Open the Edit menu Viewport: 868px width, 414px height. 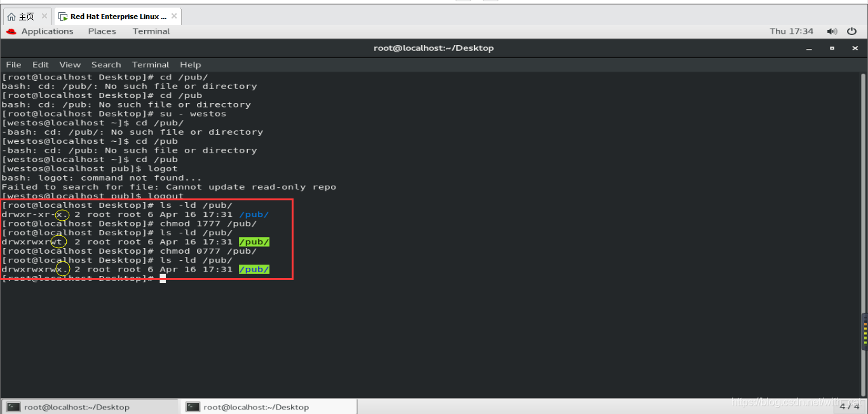pos(41,64)
